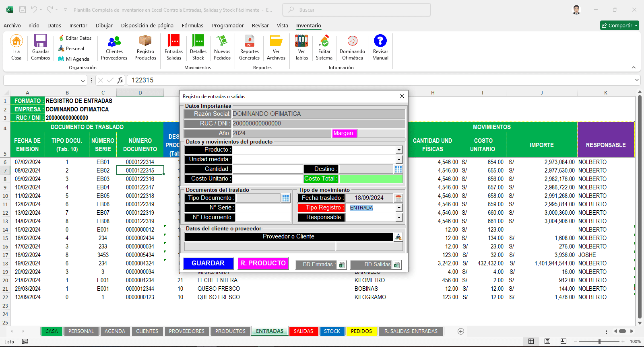The width and height of the screenshot is (644, 347).
Task: Click the macro recording status bar icon
Action: (25, 341)
